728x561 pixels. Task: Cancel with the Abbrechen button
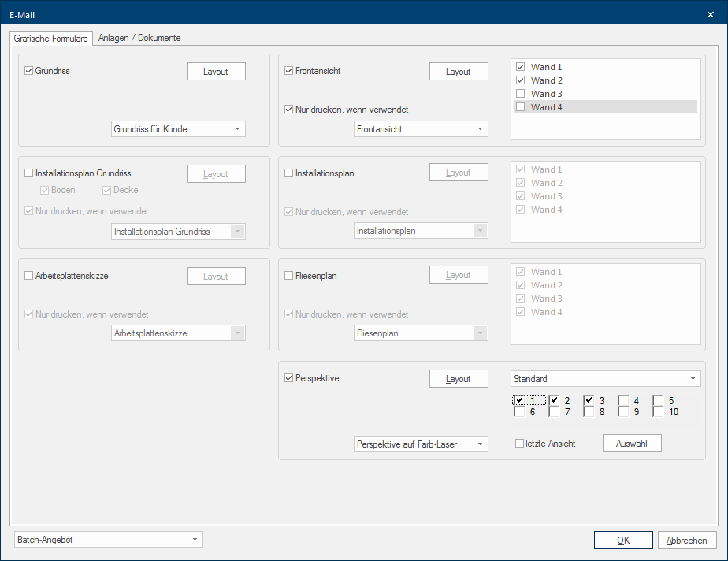(x=687, y=541)
